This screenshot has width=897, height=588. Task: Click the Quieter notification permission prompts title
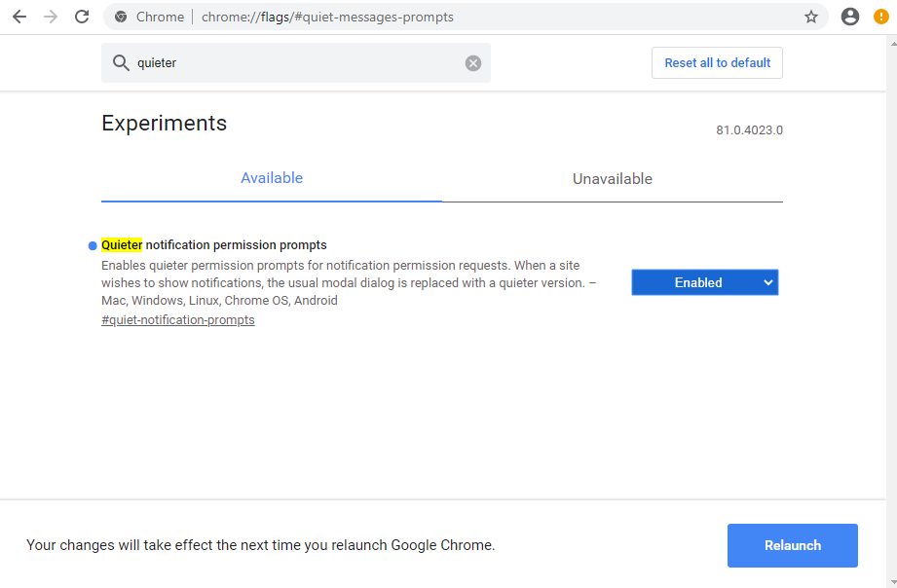tap(214, 245)
